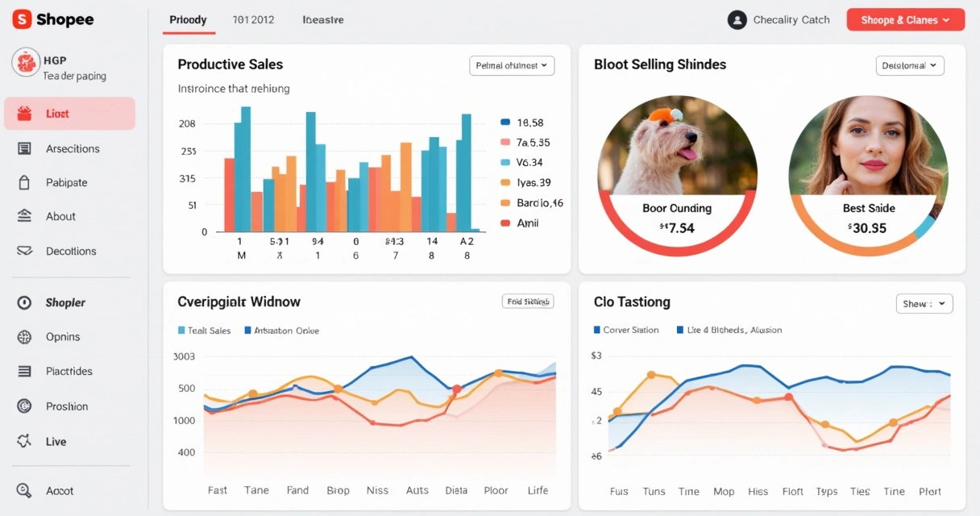Image resolution: width=980 pixels, height=516 pixels.
Task: Click the Accot search icon
Action: (24, 490)
